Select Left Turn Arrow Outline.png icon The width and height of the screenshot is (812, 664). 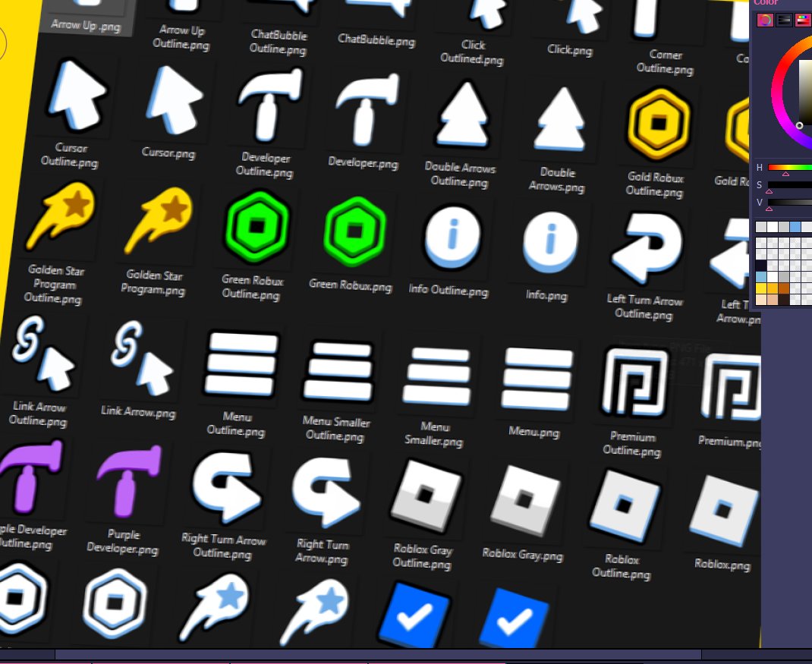coord(647,249)
